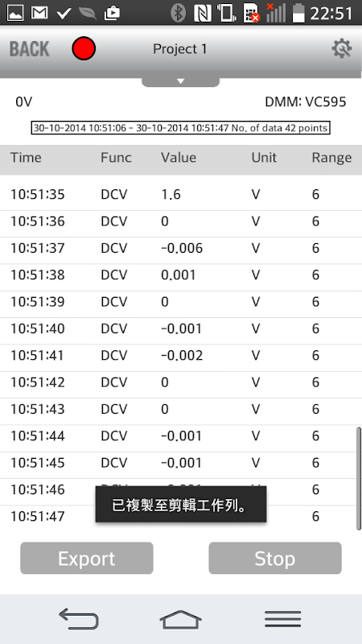Open the Android menu navigation icon
Image resolution: width=362 pixels, height=644 pixels.
pos(283,619)
